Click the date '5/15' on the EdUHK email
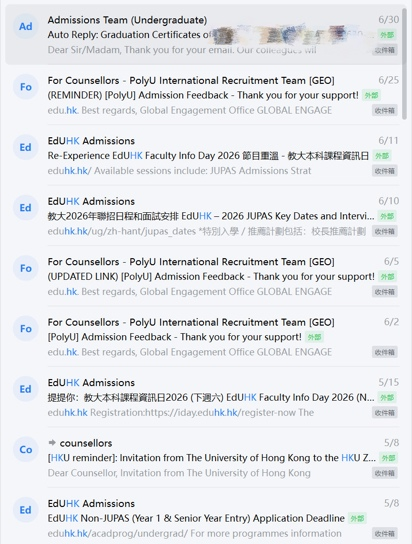 pos(388,382)
